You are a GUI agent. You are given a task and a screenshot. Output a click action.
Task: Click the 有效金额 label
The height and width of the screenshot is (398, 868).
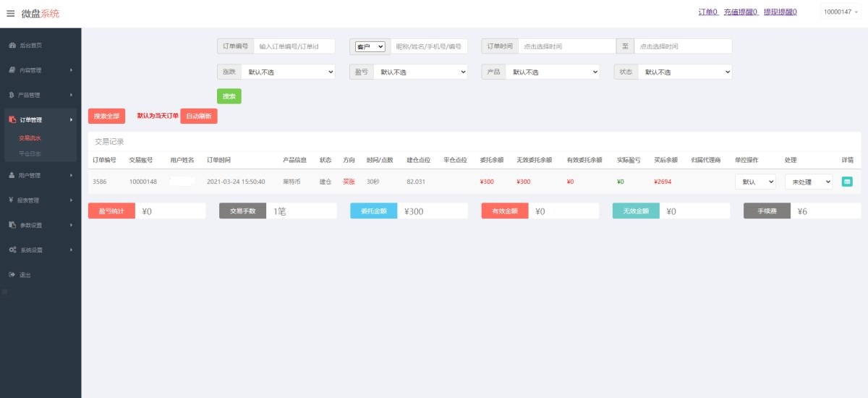(x=505, y=211)
